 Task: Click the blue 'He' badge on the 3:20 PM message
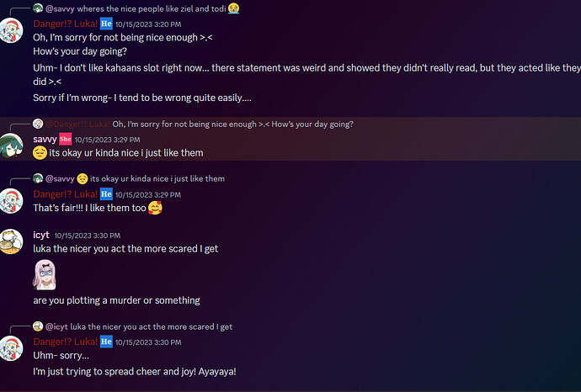[106, 24]
